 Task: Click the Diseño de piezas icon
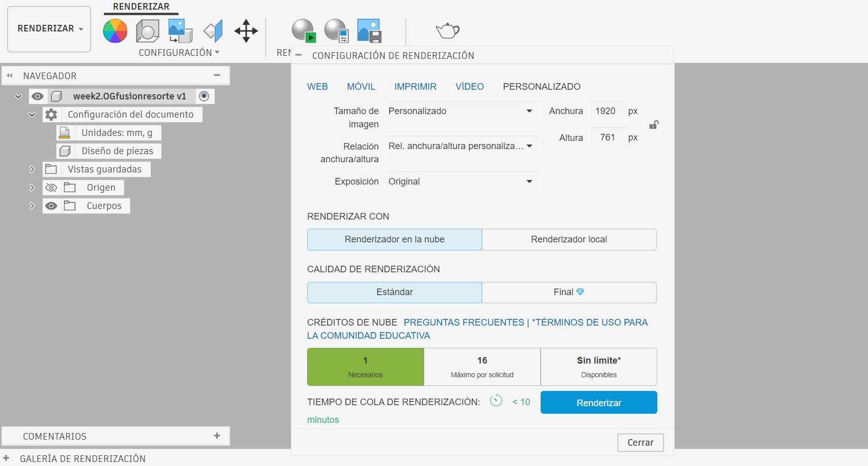[65, 151]
